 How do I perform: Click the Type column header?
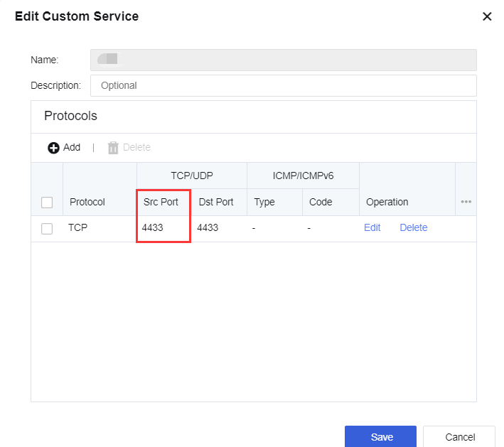(x=264, y=202)
